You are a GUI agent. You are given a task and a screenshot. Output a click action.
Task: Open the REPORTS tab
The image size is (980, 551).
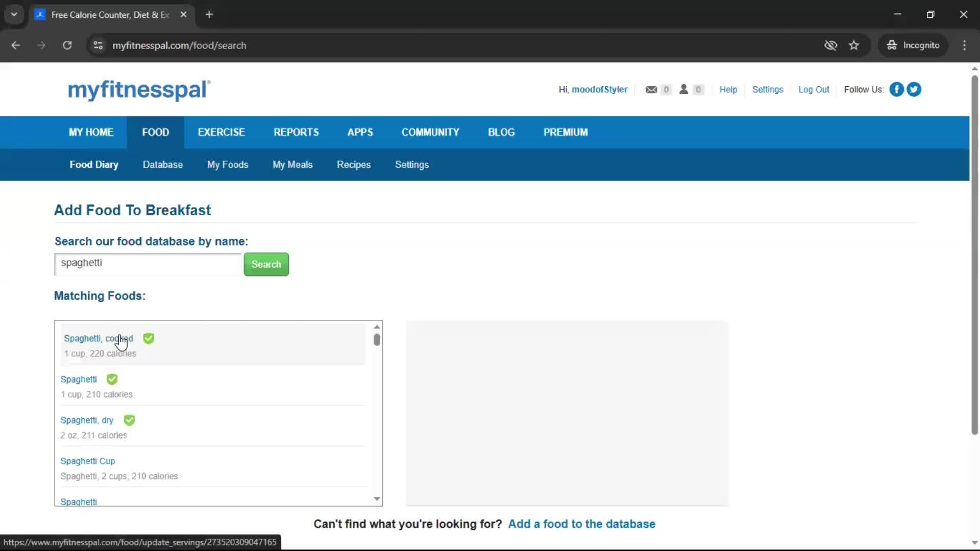pyautogui.click(x=296, y=132)
